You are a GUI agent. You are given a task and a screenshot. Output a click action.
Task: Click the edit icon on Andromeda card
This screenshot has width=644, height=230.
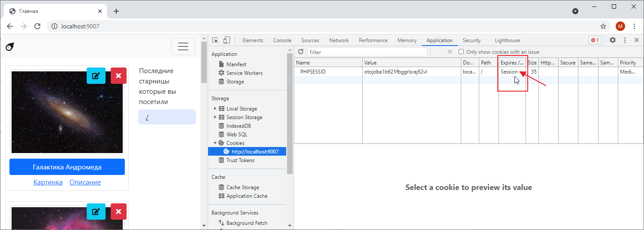[96, 76]
